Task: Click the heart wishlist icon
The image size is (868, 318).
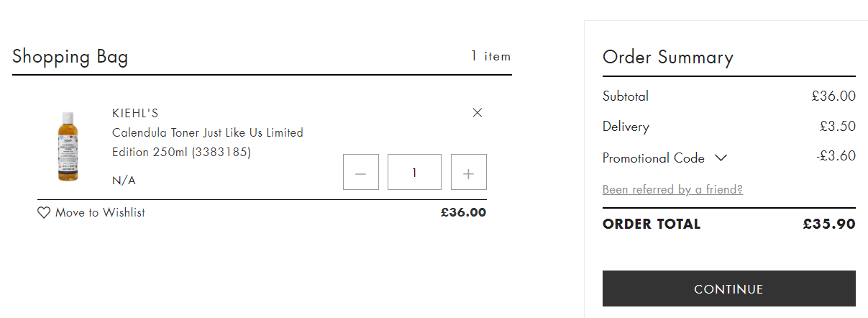Action: [x=44, y=213]
